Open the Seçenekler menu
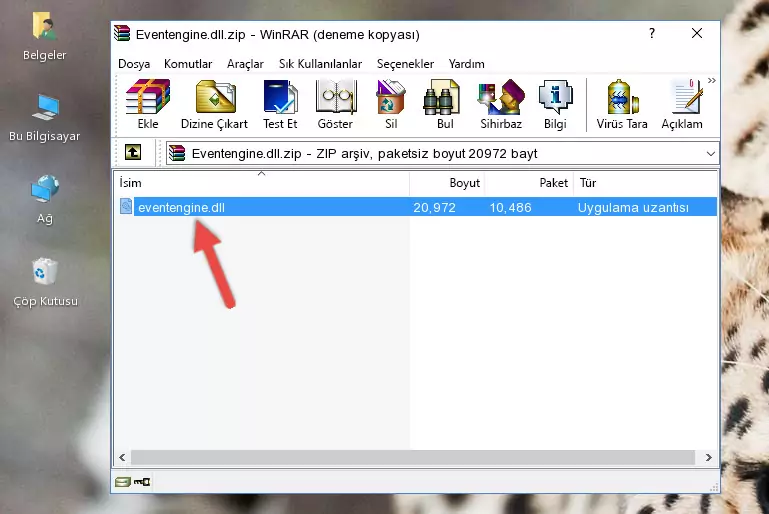The height and width of the screenshot is (514, 769). pyautogui.click(x=405, y=64)
